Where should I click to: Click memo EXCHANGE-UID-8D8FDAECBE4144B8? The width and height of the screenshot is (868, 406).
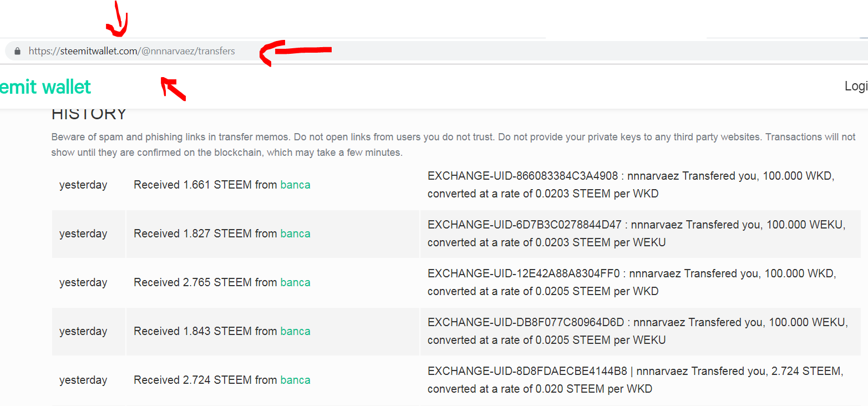[636, 380]
